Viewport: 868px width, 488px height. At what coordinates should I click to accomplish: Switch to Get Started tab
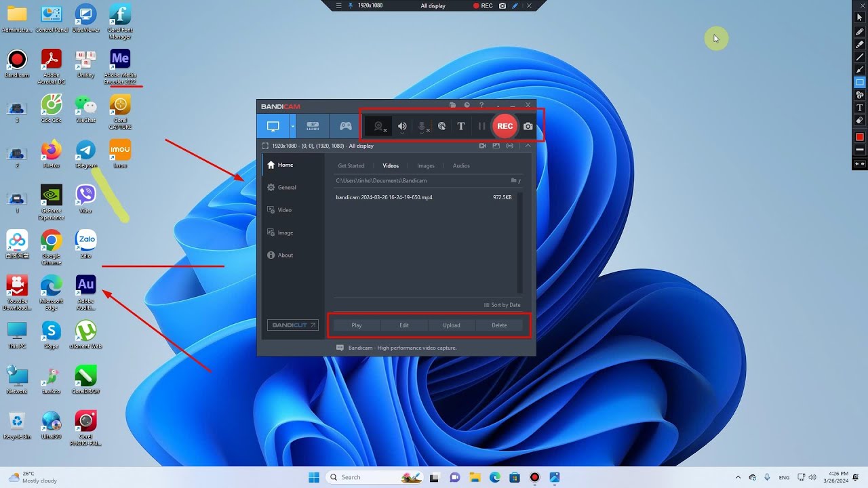(x=351, y=165)
